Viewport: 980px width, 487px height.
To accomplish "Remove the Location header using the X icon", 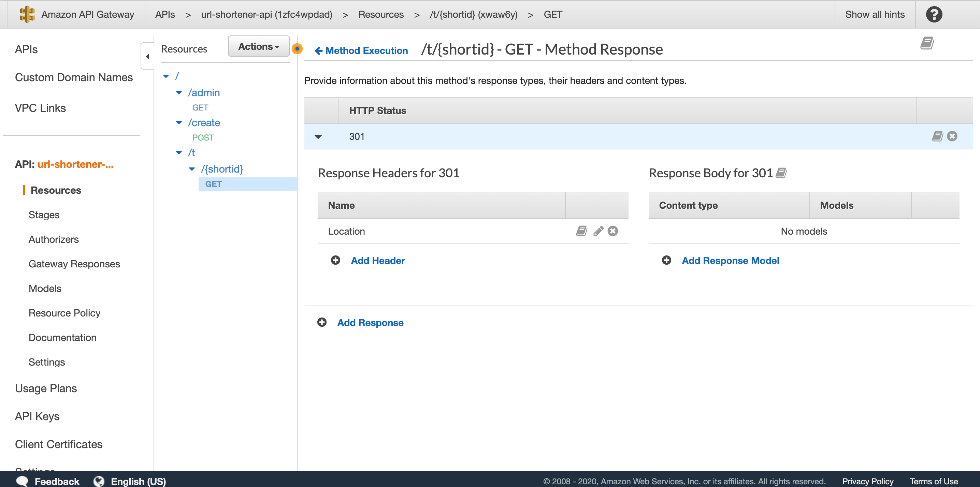I will coord(613,231).
